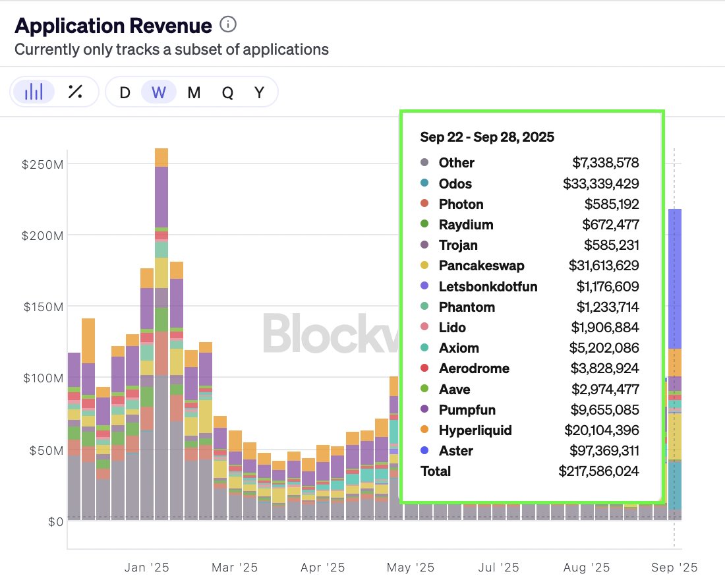This screenshot has width=725, height=588.
Task: Click the Sep '25 axis label
Action: click(674, 567)
